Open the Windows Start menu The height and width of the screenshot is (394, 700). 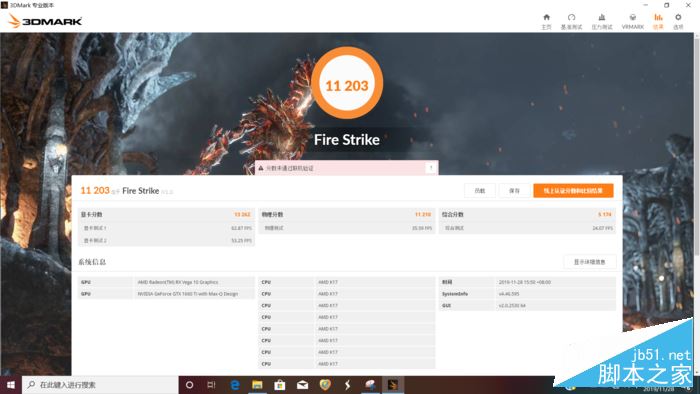(x=11, y=385)
